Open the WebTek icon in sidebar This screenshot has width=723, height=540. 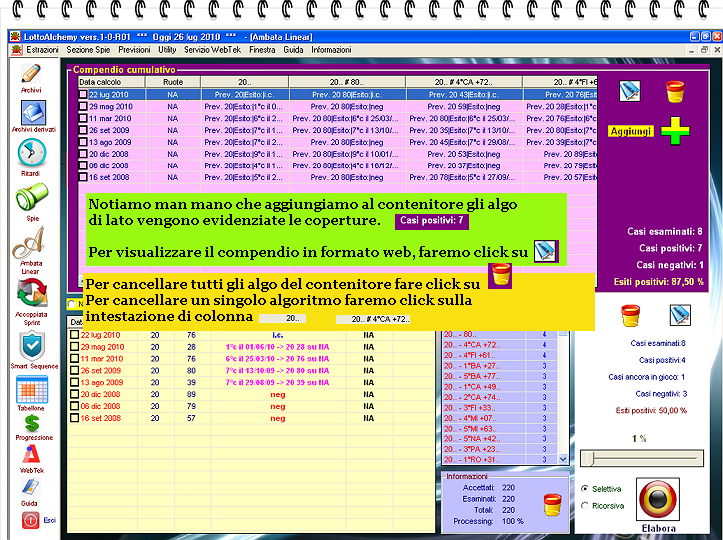(x=31, y=455)
